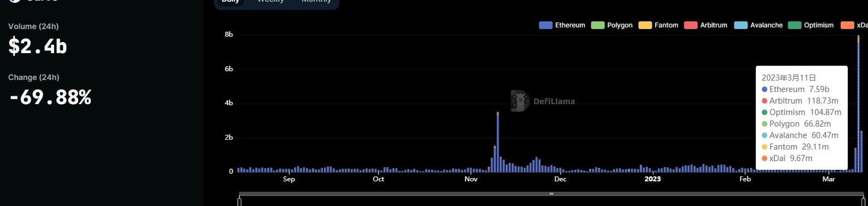Click the Ethereum 7.59b tooltip row
Screen dimensions: 868x206
tap(796, 89)
